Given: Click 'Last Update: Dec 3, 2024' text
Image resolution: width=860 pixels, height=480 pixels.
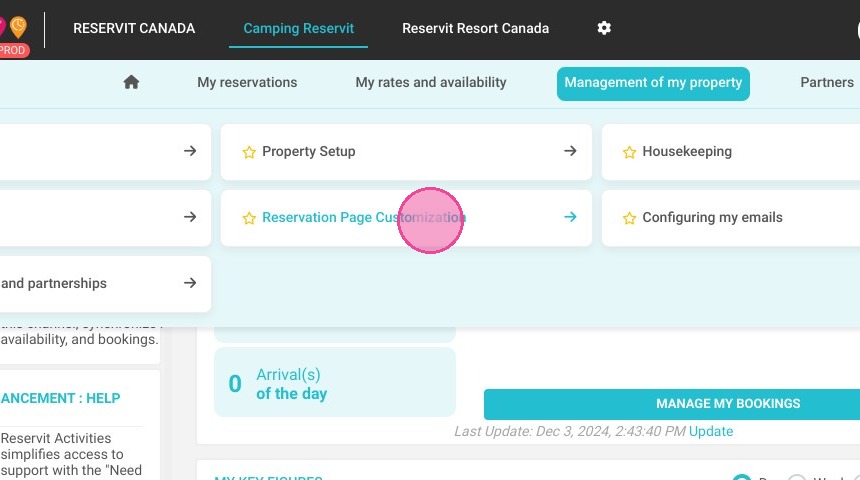Looking at the screenshot, I should click(569, 431).
